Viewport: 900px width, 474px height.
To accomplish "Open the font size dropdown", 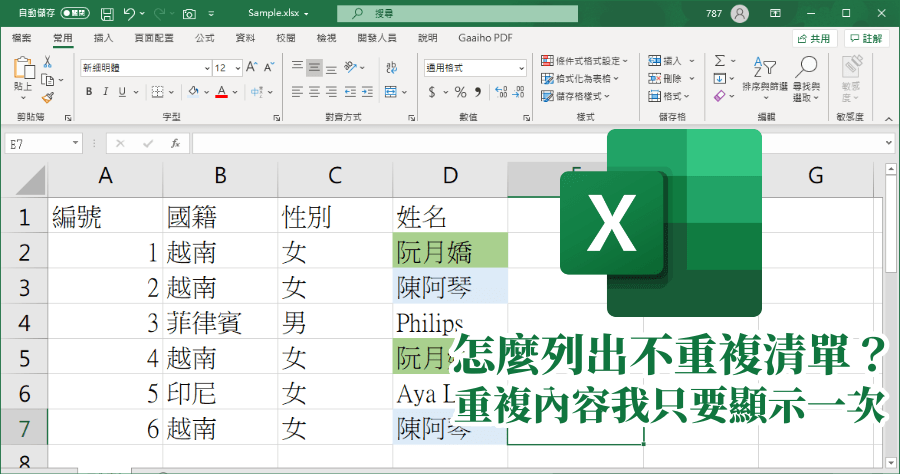I will (237, 68).
